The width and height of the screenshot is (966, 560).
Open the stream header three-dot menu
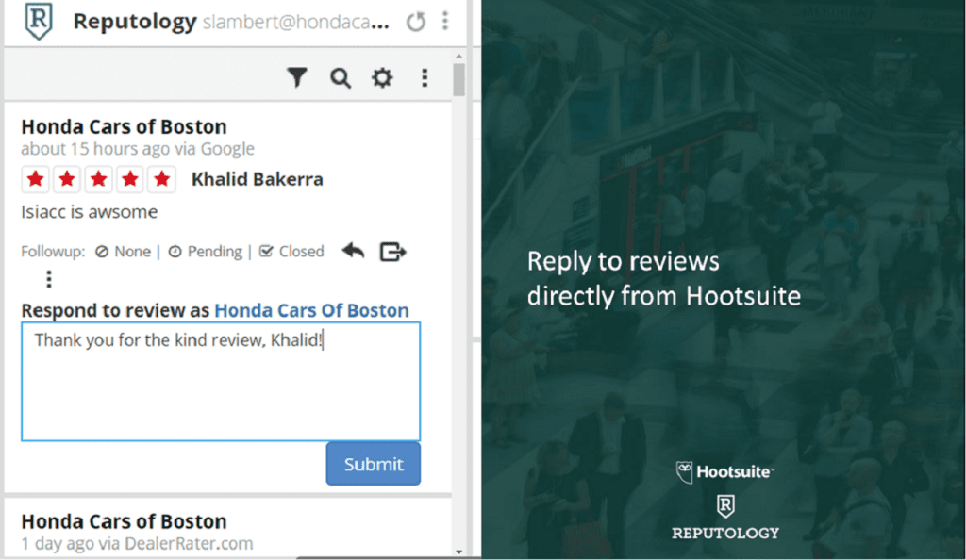coord(445,22)
